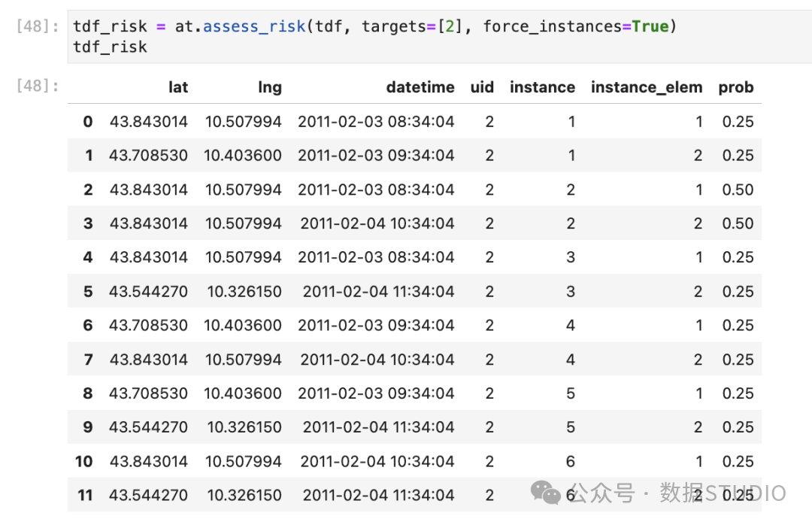Select the 'prob' column header

click(736, 87)
